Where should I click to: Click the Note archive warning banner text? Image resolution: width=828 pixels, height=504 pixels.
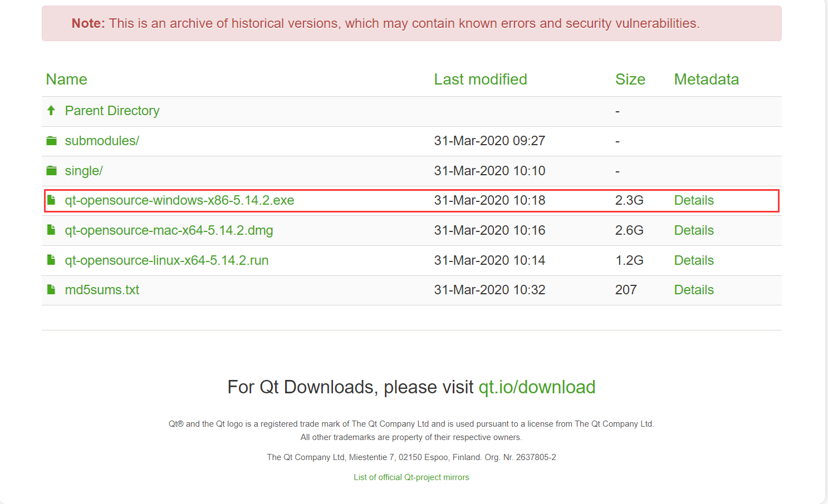(385, 23)
